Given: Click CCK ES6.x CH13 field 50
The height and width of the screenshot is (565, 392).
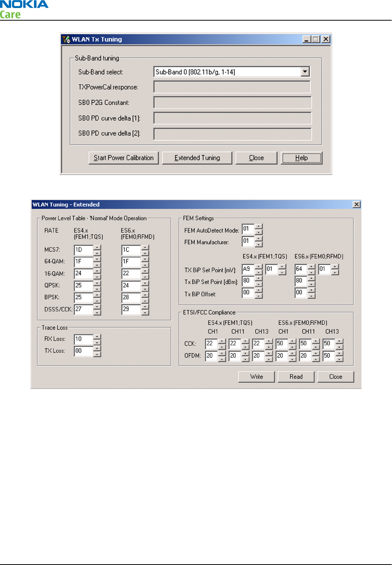Looking at the screenshot, I should click(x=329, y=344).
